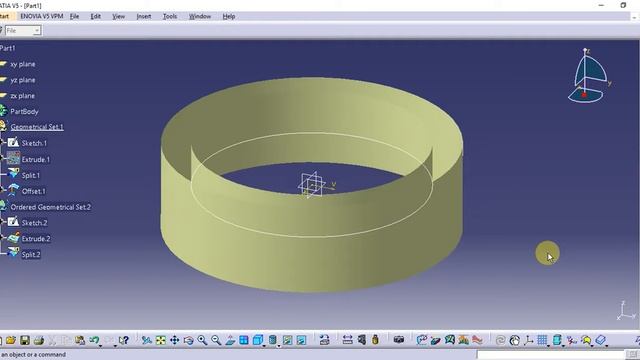Open the Undo history dropdown arrow

pos(100,346)
